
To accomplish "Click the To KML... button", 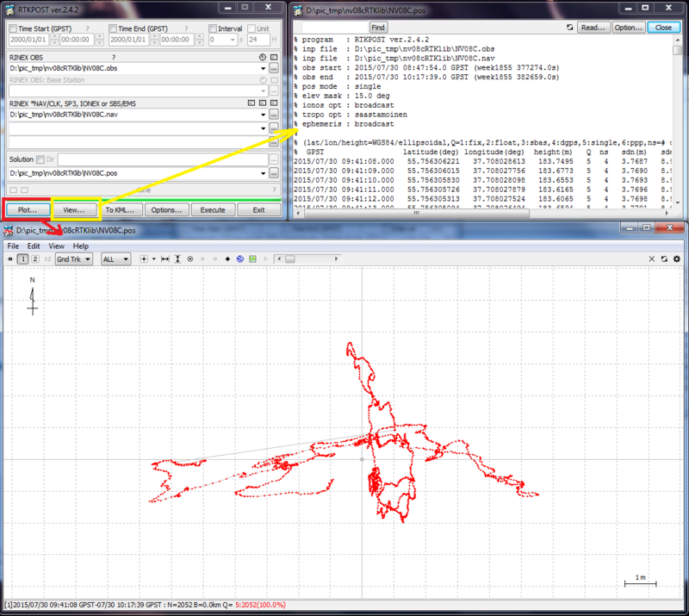I will click(120, 209).
